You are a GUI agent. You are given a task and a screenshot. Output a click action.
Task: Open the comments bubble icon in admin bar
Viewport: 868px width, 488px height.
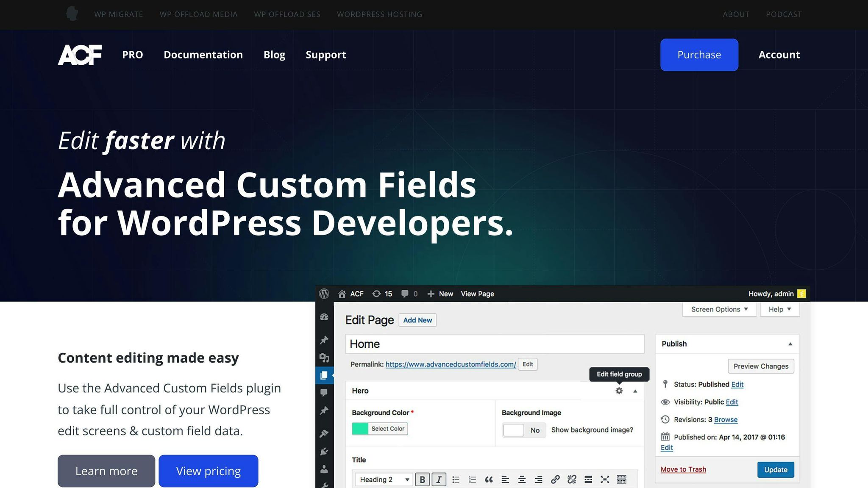pos(405,294)
